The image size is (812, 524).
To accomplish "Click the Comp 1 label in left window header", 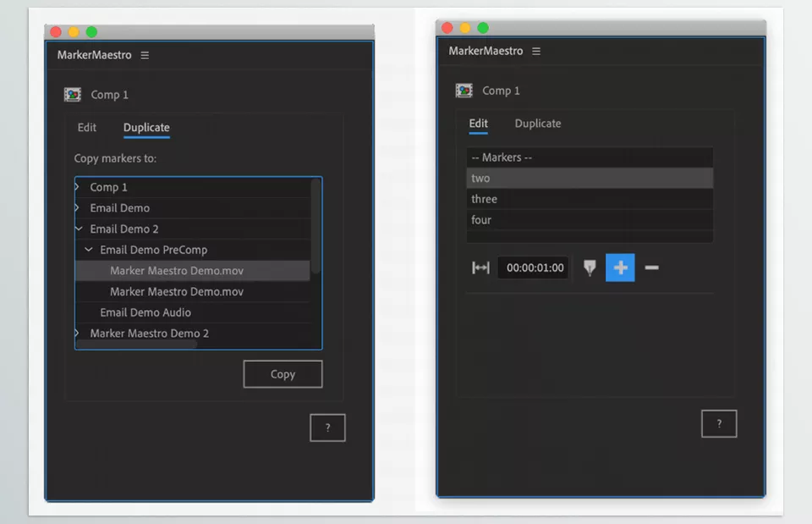I will pos(109,95).
